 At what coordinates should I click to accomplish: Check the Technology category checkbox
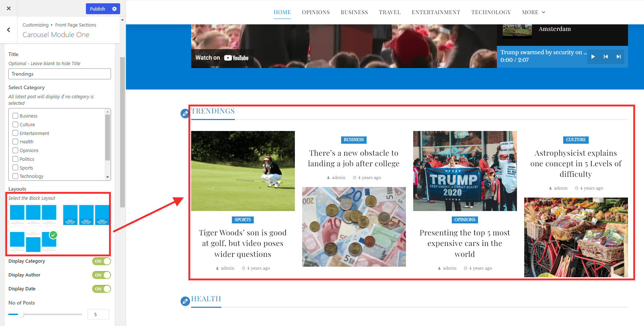click(15, 176)
